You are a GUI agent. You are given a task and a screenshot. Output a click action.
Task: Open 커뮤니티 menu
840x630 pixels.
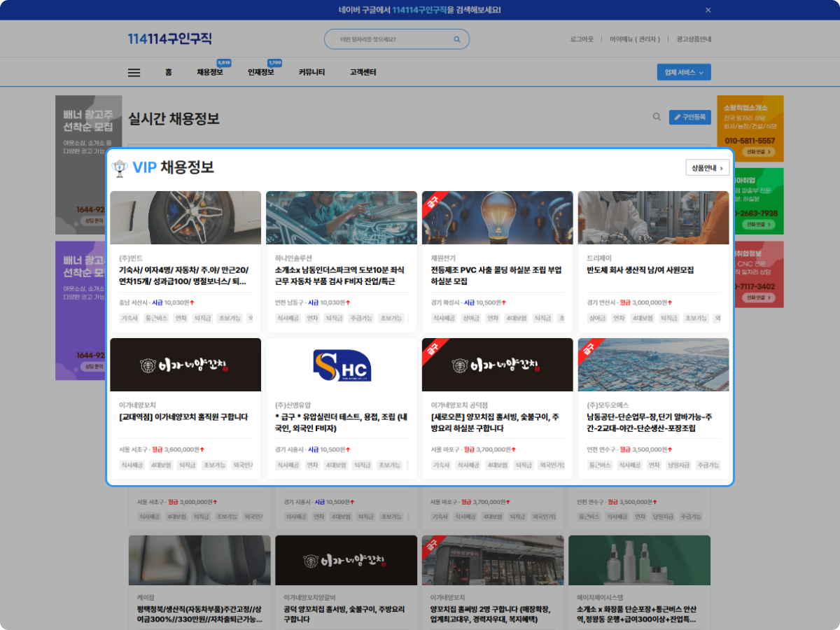(x=311, y=72)
